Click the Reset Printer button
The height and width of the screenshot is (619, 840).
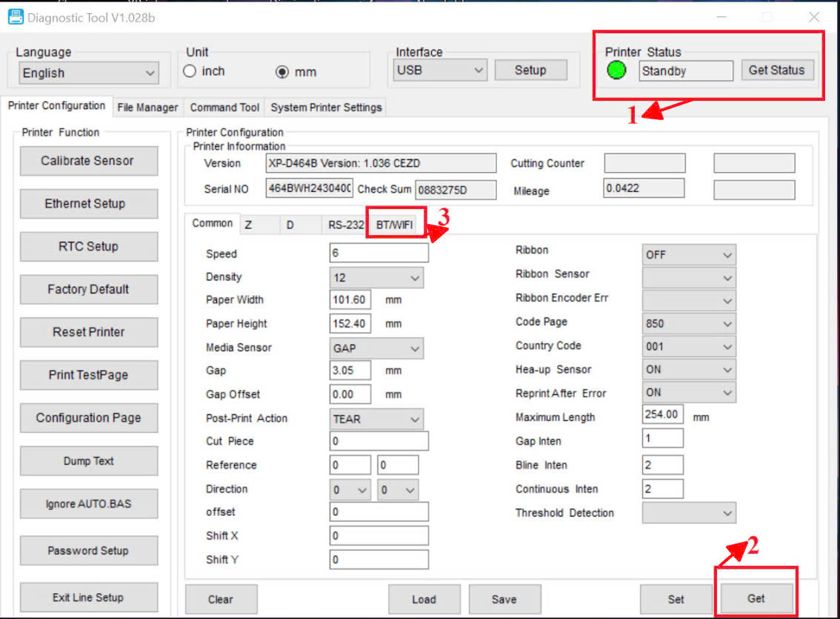click(x=88, y=332)
